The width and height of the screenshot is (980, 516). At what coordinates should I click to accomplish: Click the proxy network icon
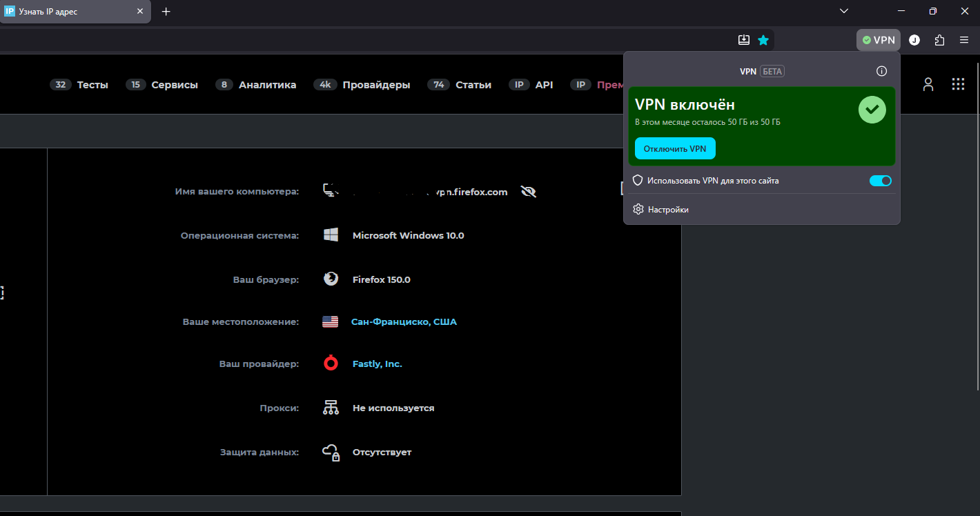[x=331, y=408]
